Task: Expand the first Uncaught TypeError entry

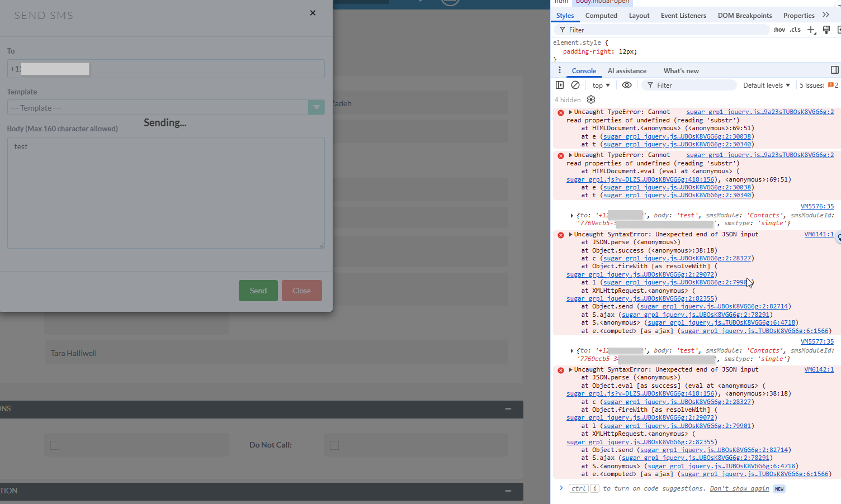Action: point(570,112)
